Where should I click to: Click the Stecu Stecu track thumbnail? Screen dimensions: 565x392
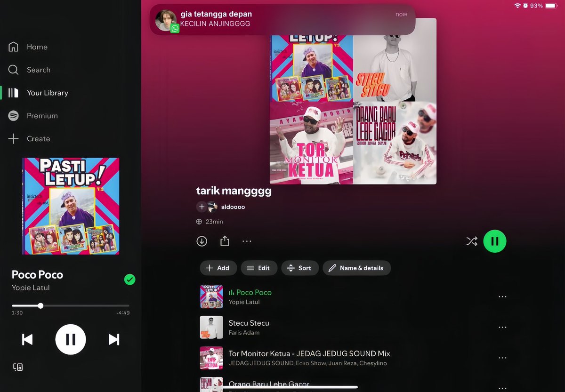click(211, 327)
